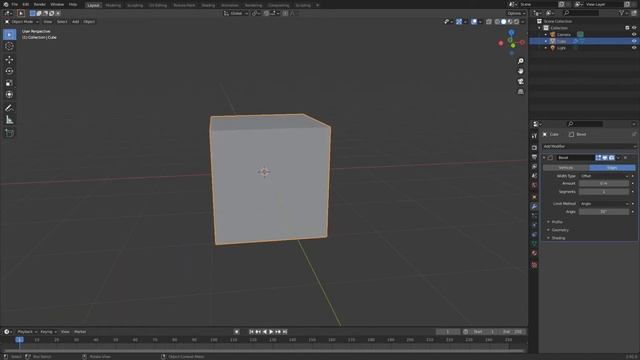Jump to the first frame
640x360 pixels.
[x=251, y=332]
